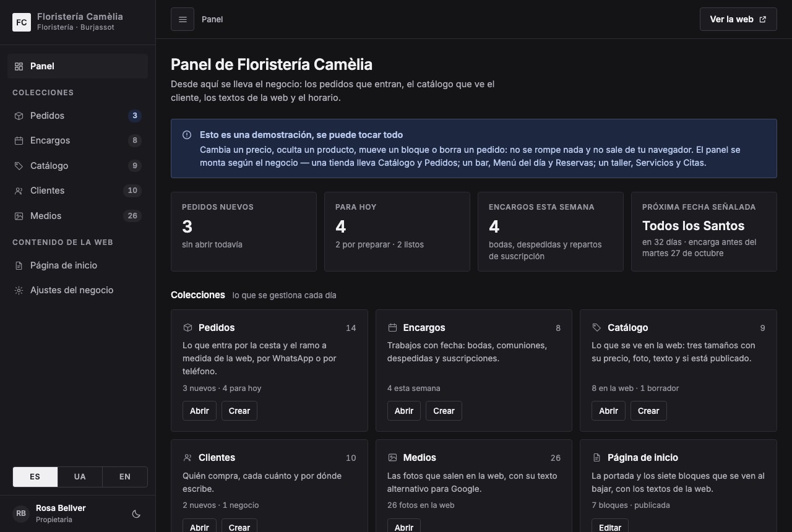Screen dimensions: 792x532
Task: Click Abrir on the Medios card
Action: pyautogui.click(x=404, y=525)
